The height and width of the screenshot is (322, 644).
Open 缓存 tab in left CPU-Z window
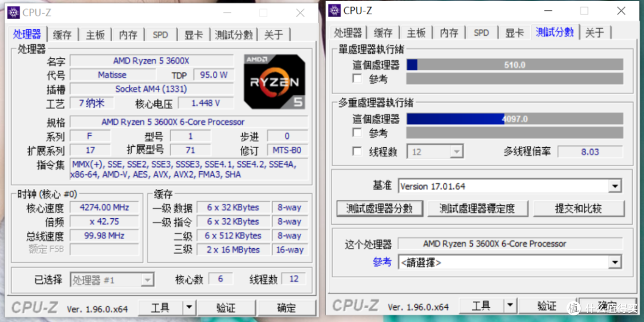[63, 35]
